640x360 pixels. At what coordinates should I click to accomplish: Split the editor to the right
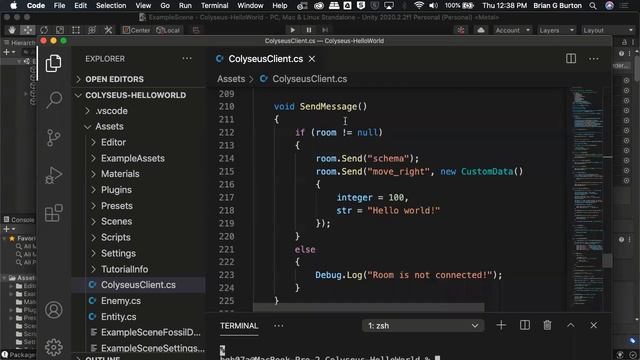pyautogui.click(x=571, y=59)
